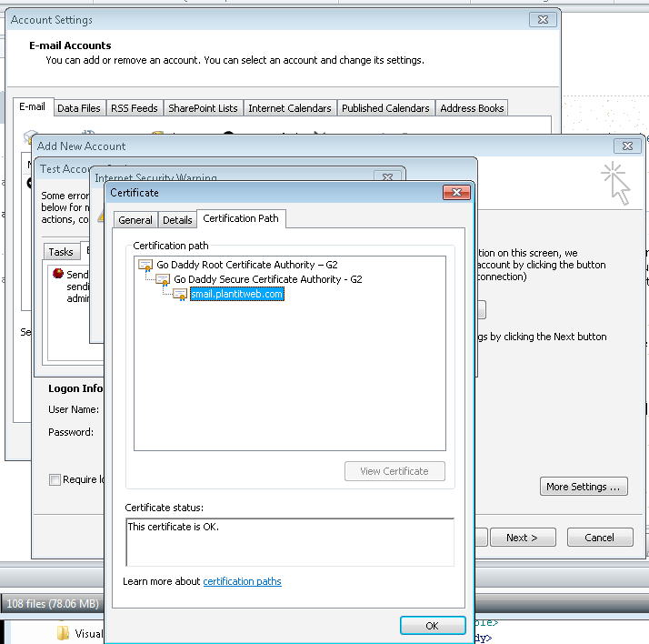Image resolution: width=649 pixels, height=644 pixels.
Task: Switch to RSS Feeds tab
Action: pyautogui.click(x=135, y=108)
